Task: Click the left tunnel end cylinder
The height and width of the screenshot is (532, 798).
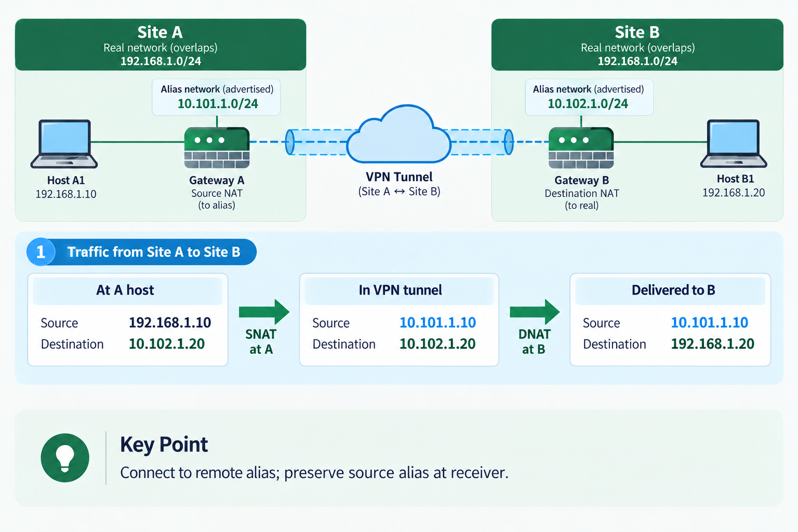Action: (x=290, y=142)
